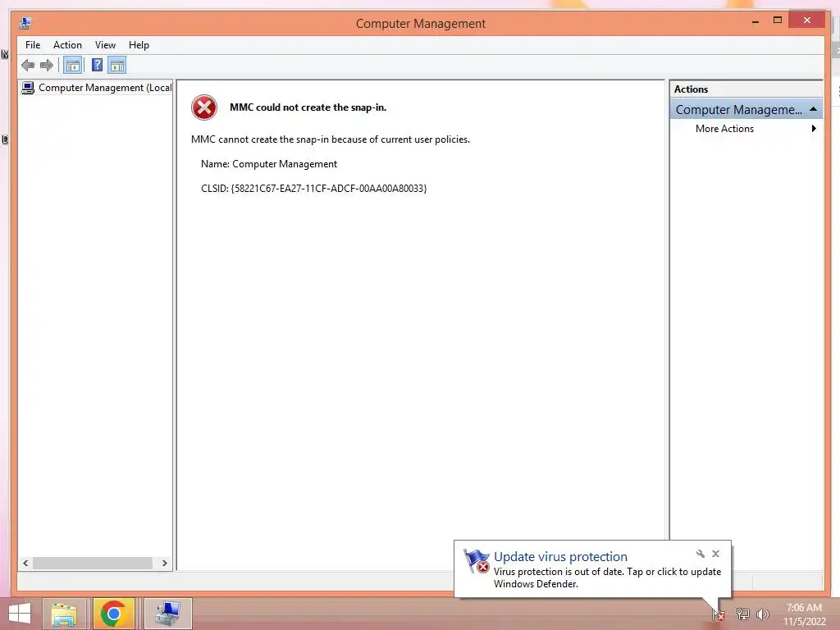
Task: Click the red error icon
Action: coord(204,107)
